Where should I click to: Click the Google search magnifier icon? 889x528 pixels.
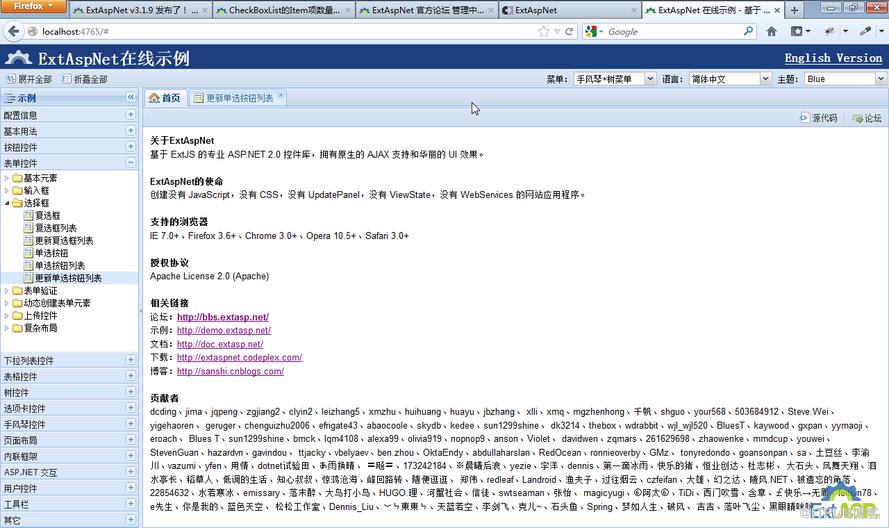(748, 31)
